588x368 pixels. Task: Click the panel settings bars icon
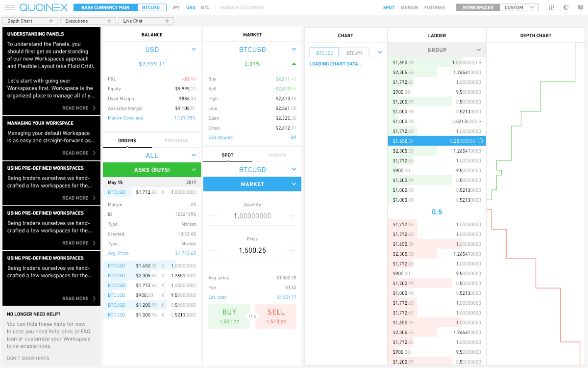pos(552,7)
